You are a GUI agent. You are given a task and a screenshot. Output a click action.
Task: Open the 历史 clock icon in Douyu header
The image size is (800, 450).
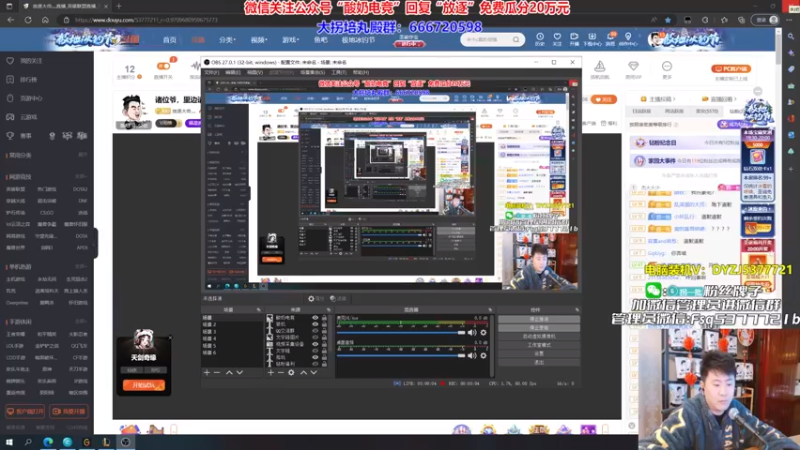(540, 39)
